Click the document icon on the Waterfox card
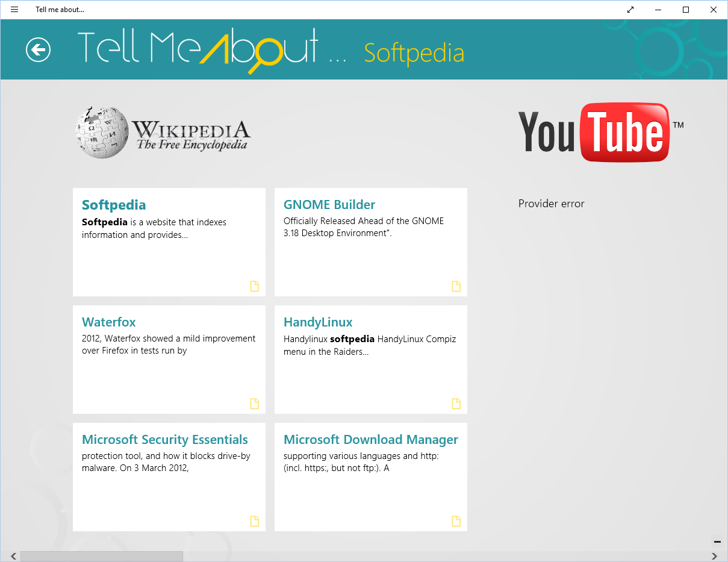728x562 pixels. 255,404
